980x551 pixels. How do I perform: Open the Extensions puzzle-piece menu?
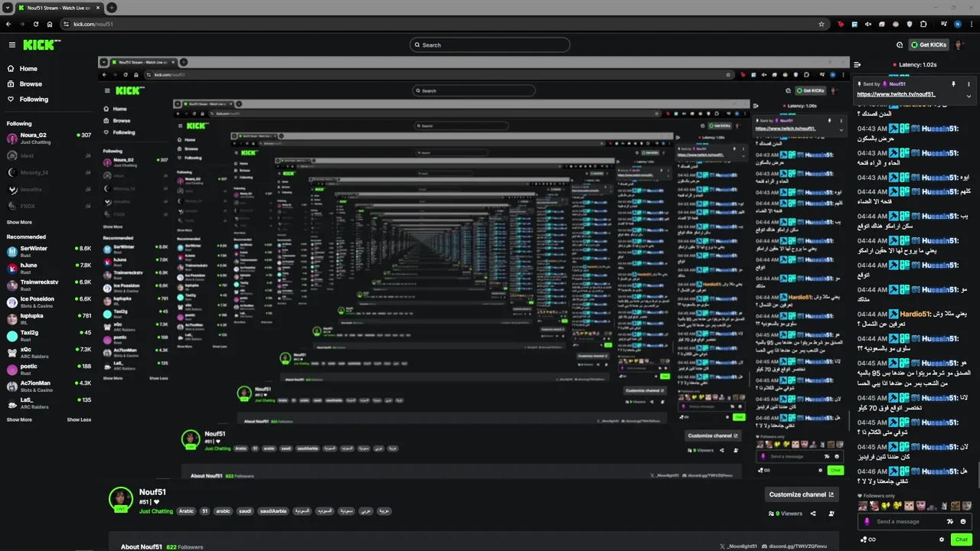(923, 24)
